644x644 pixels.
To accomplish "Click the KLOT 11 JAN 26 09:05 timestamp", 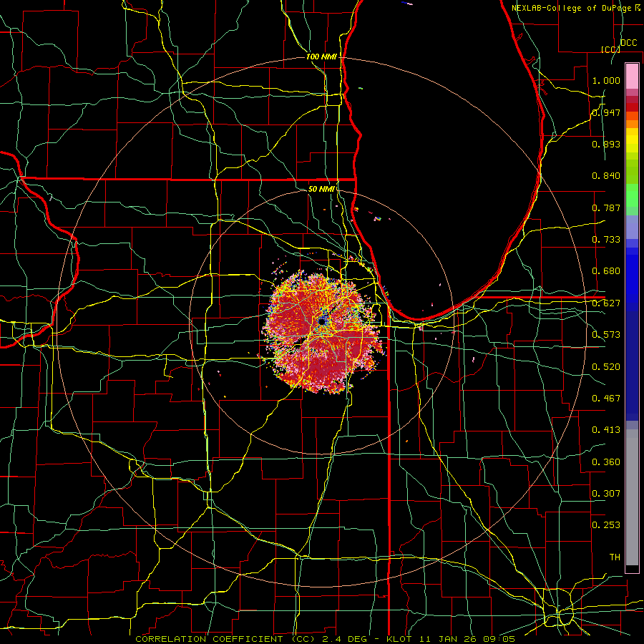I will [x=451, y=639].
